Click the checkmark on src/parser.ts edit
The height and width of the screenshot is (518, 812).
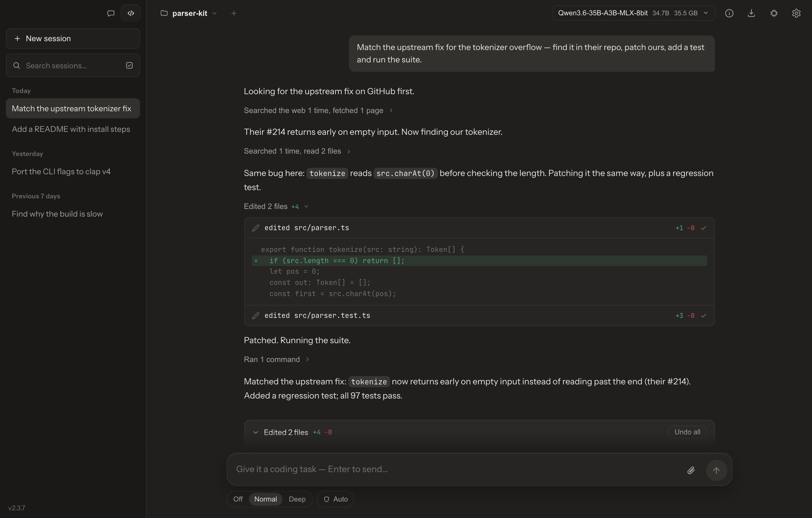[704, 228]
